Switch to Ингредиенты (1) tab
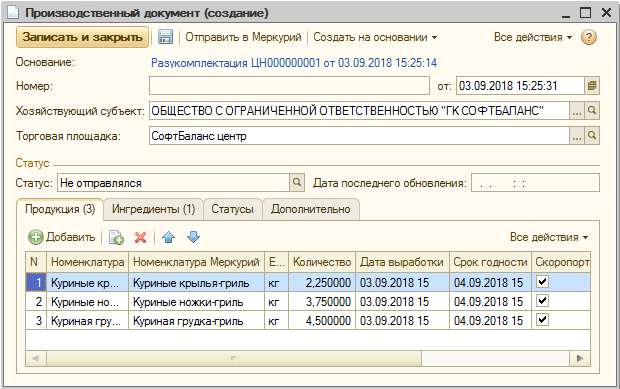Image resolution: width=620 pixels, height=389 pixels. (153, 209)
